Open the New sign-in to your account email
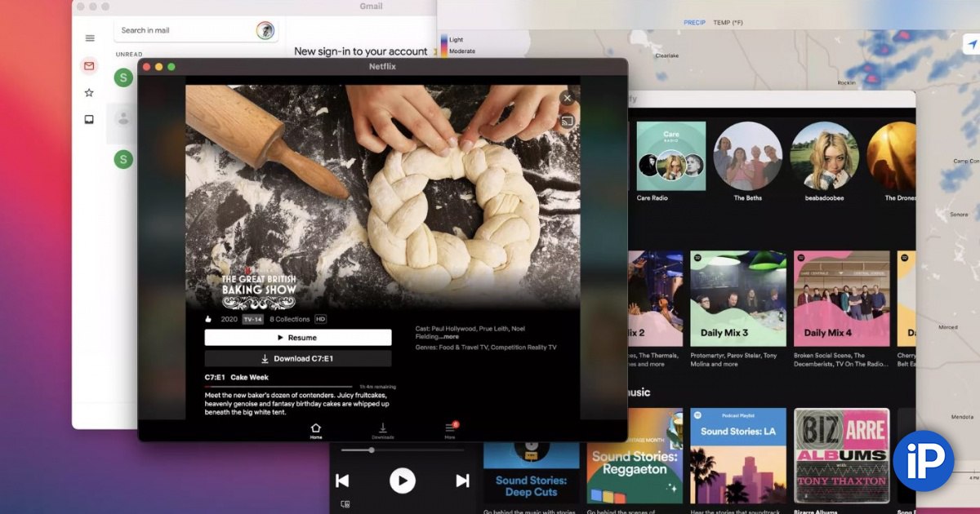 pyautogui.click(x=360, y=51)
